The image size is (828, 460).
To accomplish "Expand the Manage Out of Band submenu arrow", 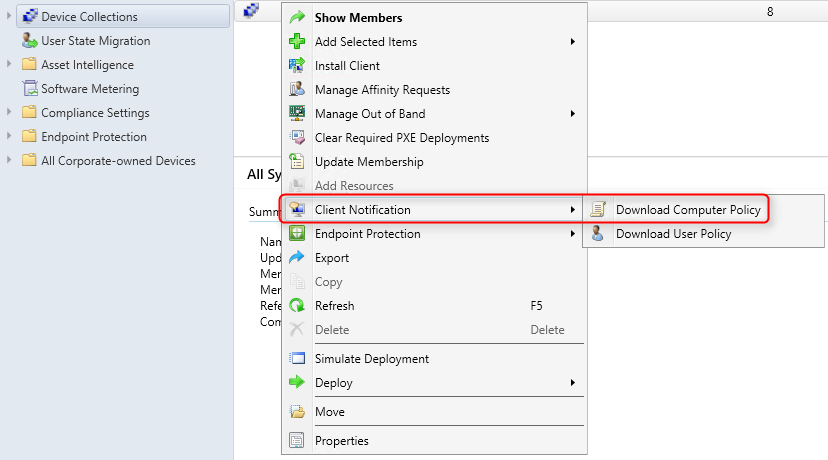I will click(572, 114).
